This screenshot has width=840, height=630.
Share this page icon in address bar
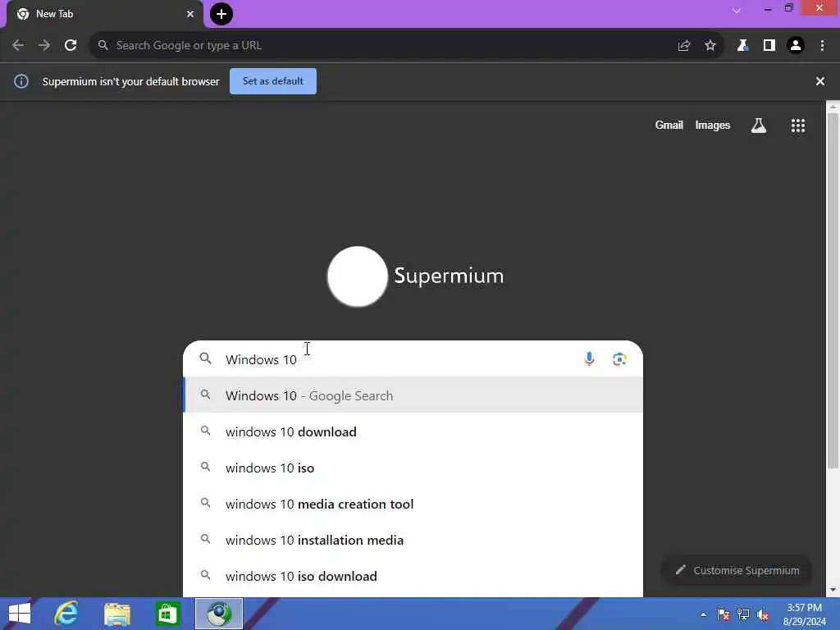[684, 46]
